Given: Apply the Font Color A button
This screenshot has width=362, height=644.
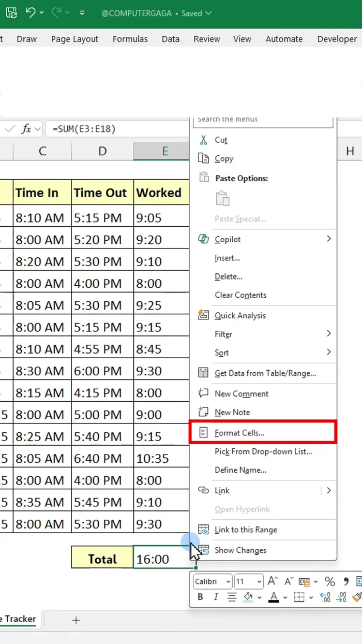Looking at the screenshot, I should point(274,597).
